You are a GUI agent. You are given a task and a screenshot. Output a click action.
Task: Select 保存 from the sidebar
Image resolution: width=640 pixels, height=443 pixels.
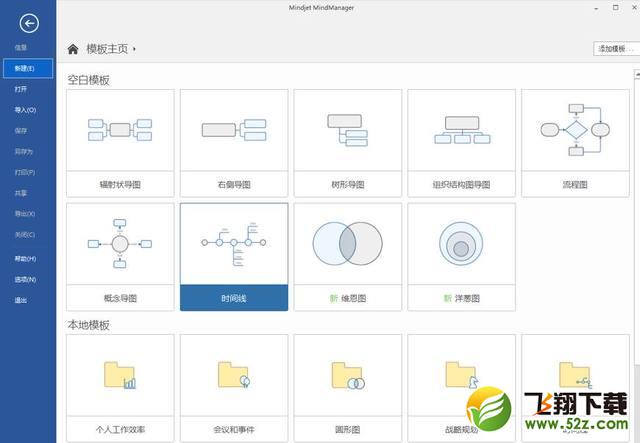[x=21, y=131]
